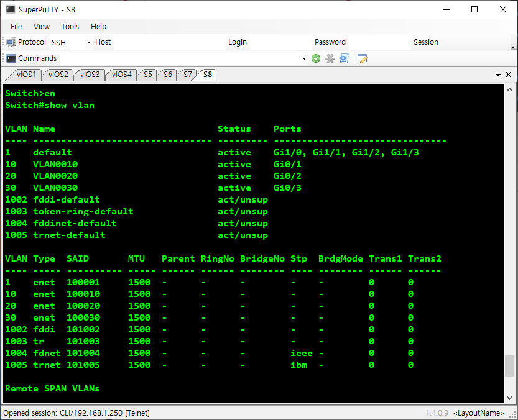The width and height of the screenshot is (518, 420).
Task: Click 'trnet-default' VLAN name
Action: point(69,235)
